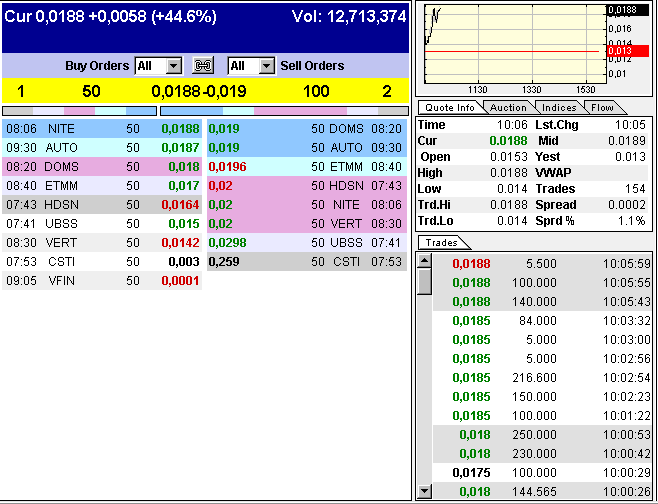Screen dimensions: 658x504
Task: Click the Lst.Chg time 10:05
Action: click(631, 125)
